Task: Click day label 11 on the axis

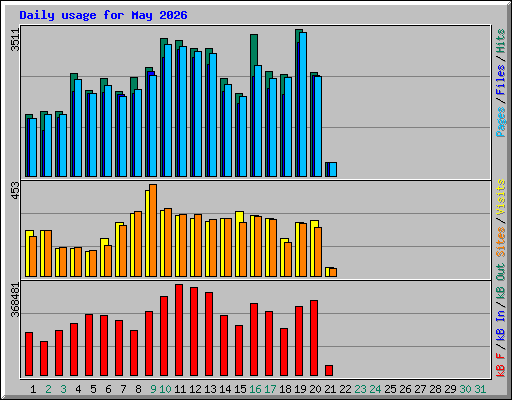Action: [x=180, y=389]
